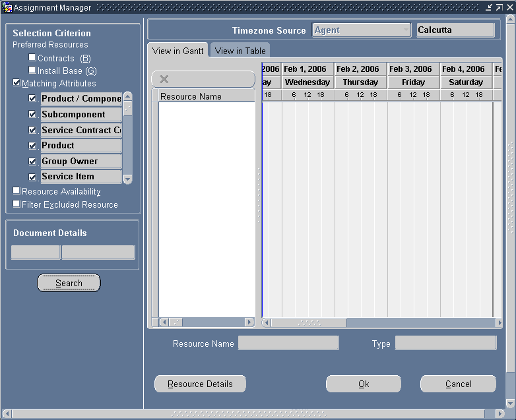The image size is (516, 420).
Task: Enable the Contracts (B) checkbox
Action: (x=32, y=57)
